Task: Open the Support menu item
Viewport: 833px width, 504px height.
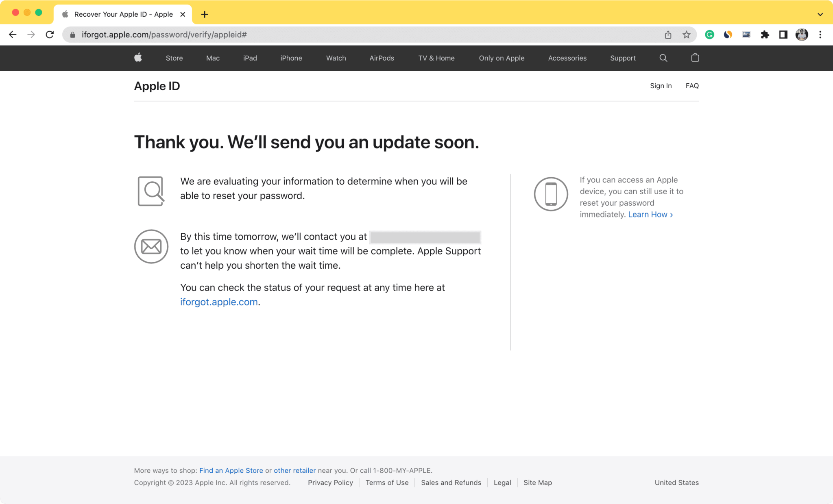Action: tap(623, 58)
